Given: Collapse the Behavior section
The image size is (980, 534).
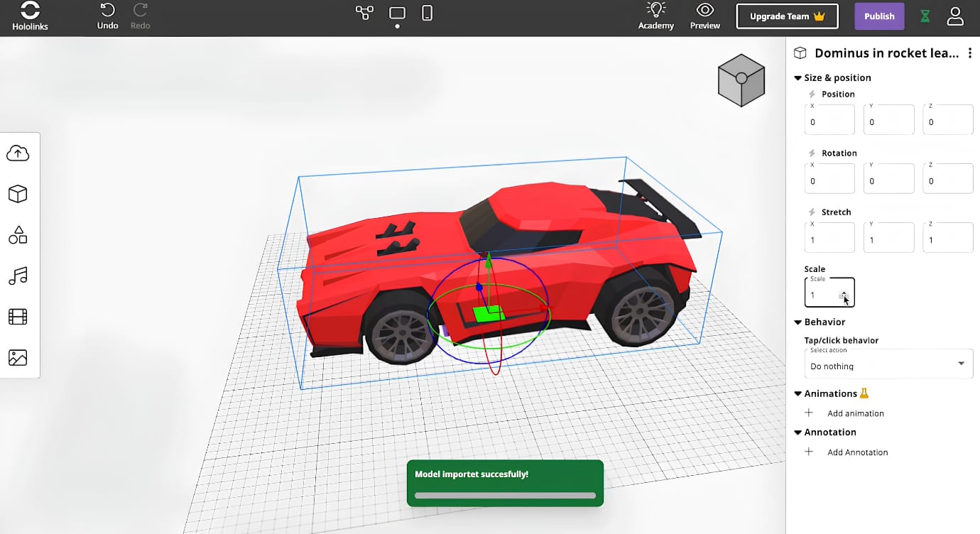Looking at the screenshot, I should [x=797, y=322].
